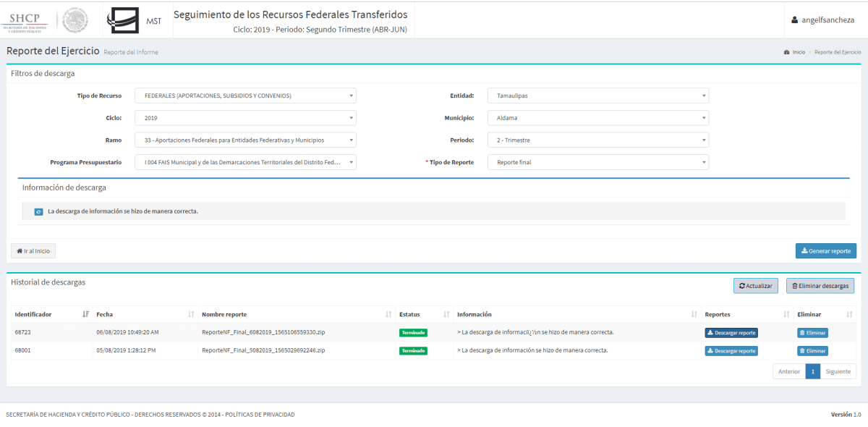This screenshot has height=427, width=868.
Task: Open the Municipio dropdown showing Aldama
Action: click(x=597, y=118)
